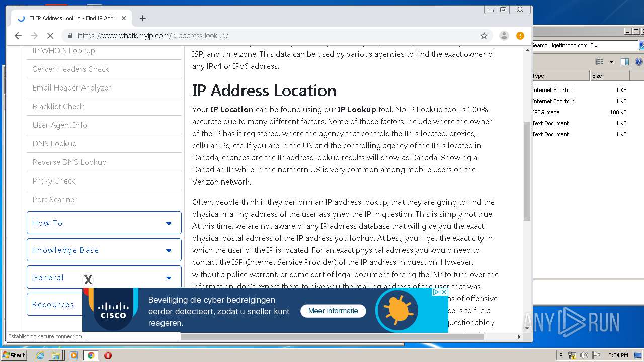
Task: Open the media player taskbar icon
Action: click(74, 355)
